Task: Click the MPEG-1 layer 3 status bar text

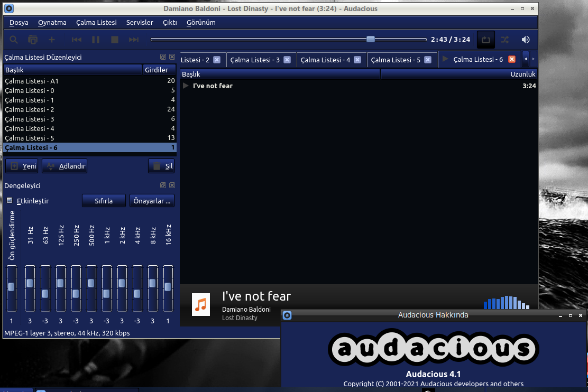Action: [x=67, y=333]
